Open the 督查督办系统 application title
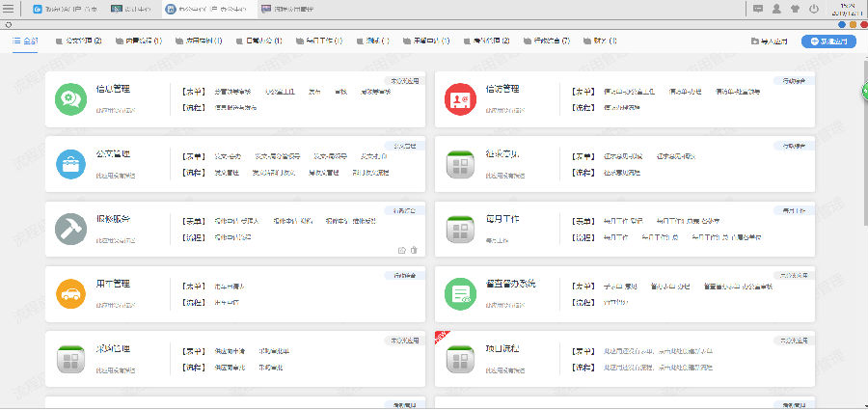Viewport: 868px width, 410px height. (511, 284)
